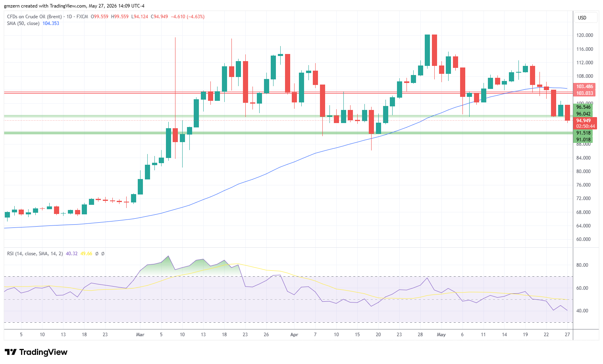Click the 96.042 green level label
The height and width of the screenshot is (364, 603).
click(x=584, y=114)
